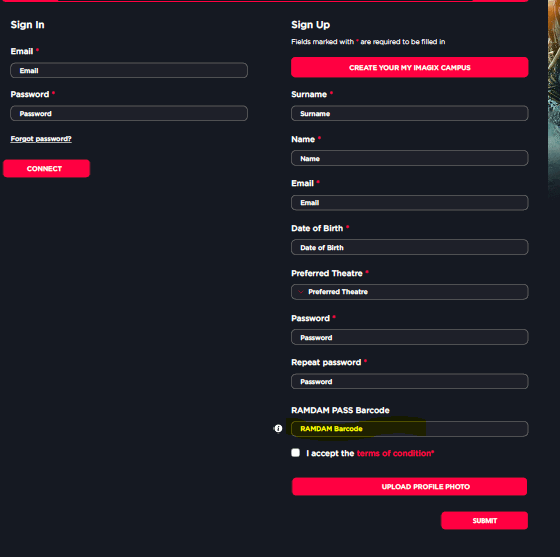Screen dimensions: 560x557
Task: Click the info icon beside RAMDAM Barcode
Action: pyautogui.click(x=278, y=428)
